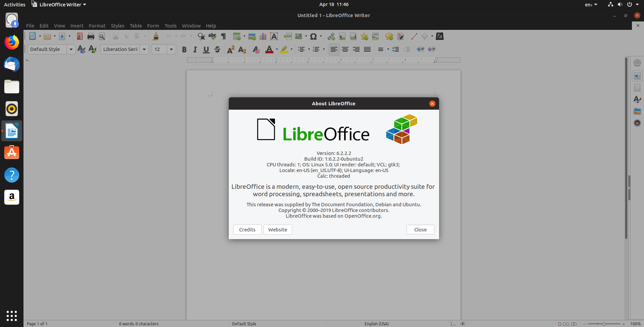Click Font Color red A swatch
Image resolution: width=644 pixels, height=327 pixels.
[269, 49]
